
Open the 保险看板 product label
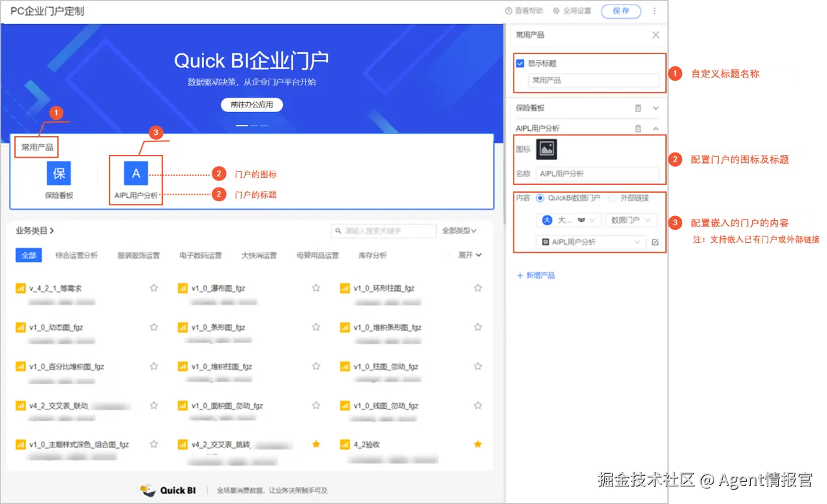coord(57,195)
